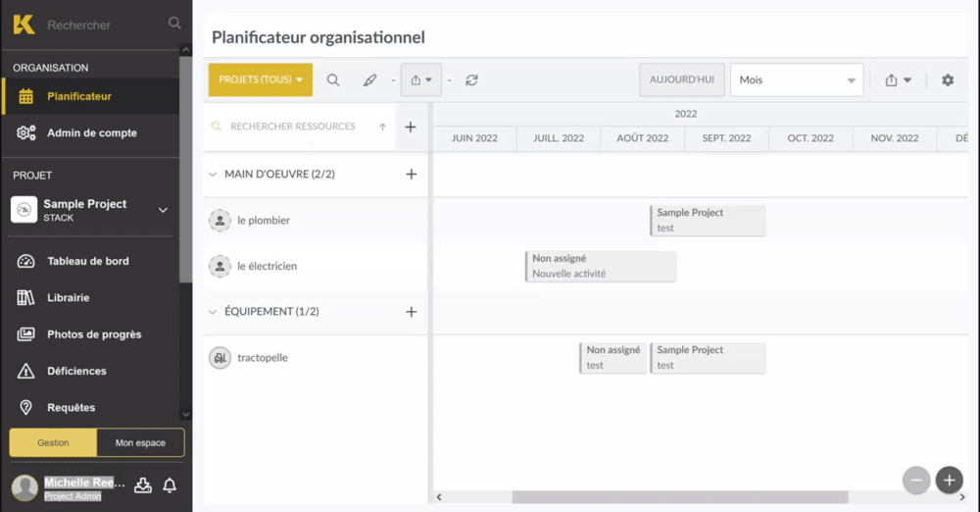This screenshot has height=512, width=980.
Task: Add resource to ÉQUIPEMENT
Action: [412, 312]
